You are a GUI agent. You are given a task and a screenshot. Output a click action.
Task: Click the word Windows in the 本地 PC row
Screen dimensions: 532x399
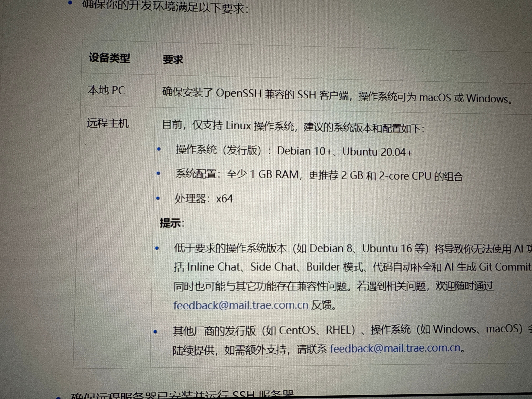click(x=487, y=99)
